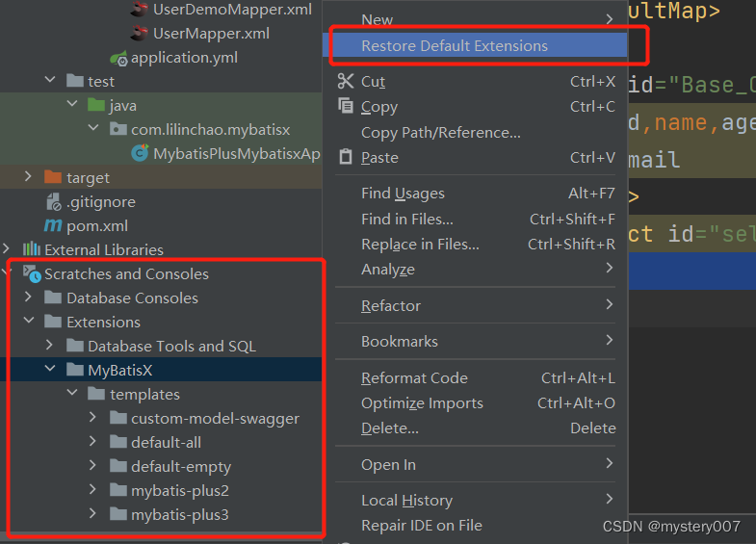Click the mybatis-plus2 folder icon
The height and width of the screenshot is (544, 756).
[x=118, y=490]
